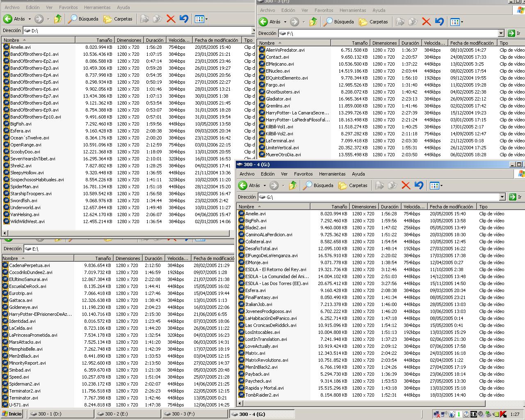Open the Ver menu in G: window
Image resolution: width=525 pixels, height=420 pixels.
click(x=284, y=174)
